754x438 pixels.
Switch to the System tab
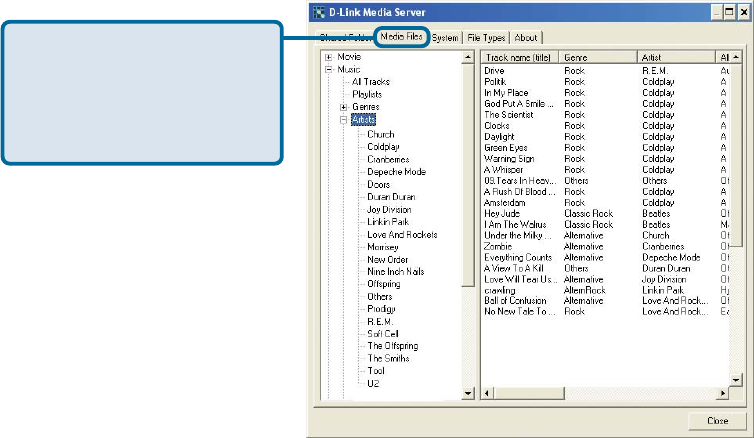pos(446,38)
